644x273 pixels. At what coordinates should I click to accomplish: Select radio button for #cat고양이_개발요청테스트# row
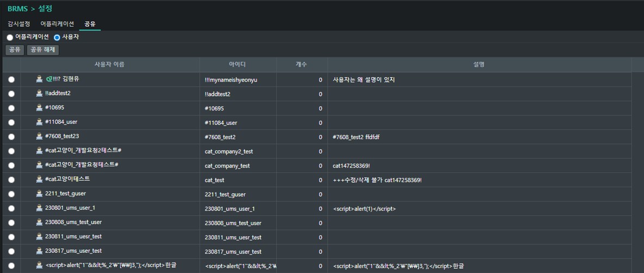point(11,166)
